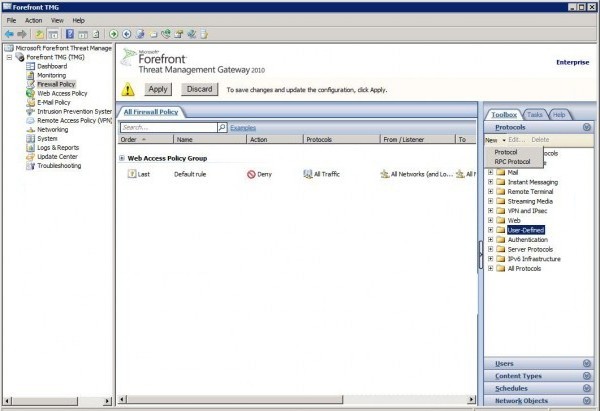The width and height of the screenshot is (600, 411).
Task: Click the search magnifier icon
Action: tap(222, 128)
